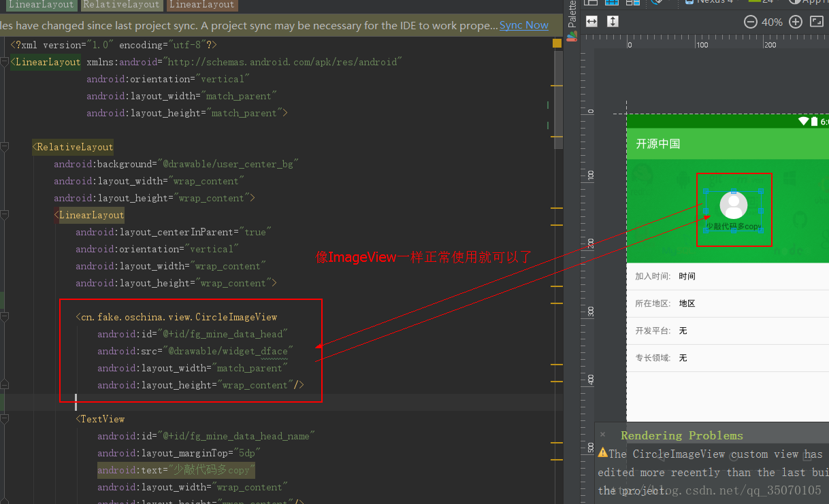Click the 开发平台 row in preview
The width and height of the screenshot is (829, 504).
coord(728,331)
